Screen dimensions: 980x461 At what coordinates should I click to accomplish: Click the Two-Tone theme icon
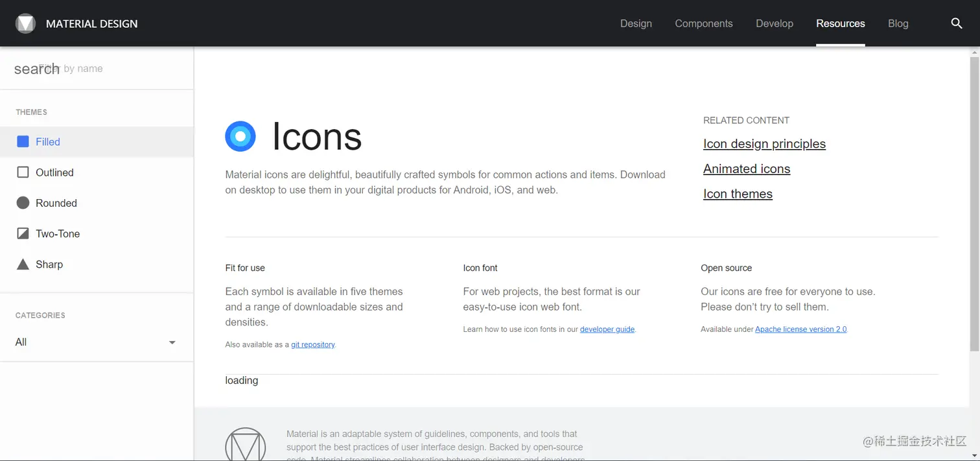click(23, 233)
